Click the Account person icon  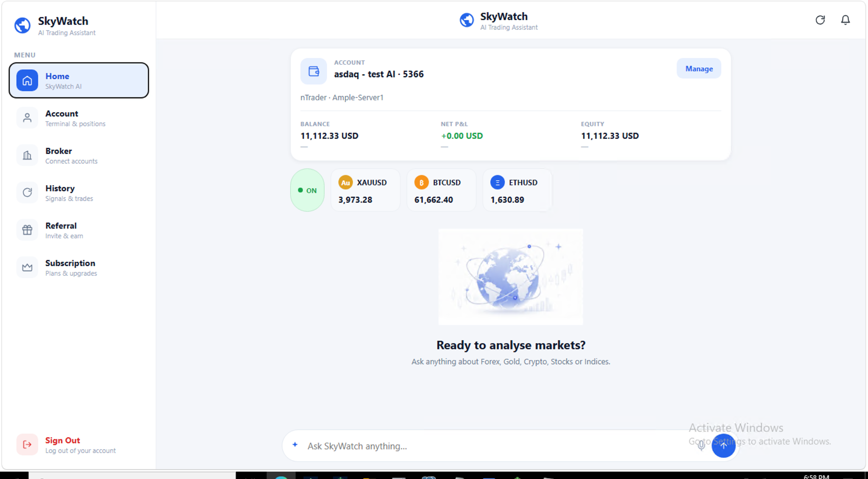(x=27, y=118)
